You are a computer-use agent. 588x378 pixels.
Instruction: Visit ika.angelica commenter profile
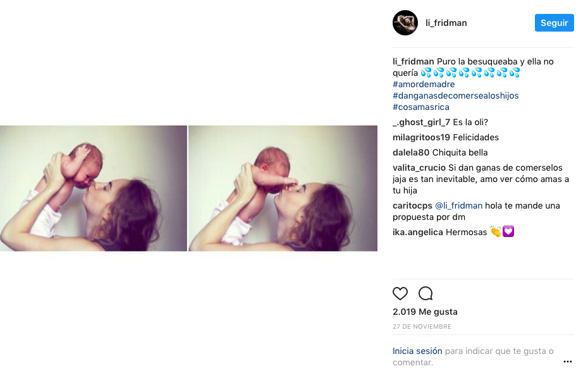coord(417,232)
